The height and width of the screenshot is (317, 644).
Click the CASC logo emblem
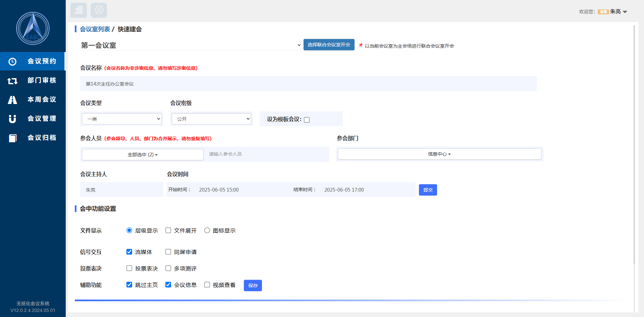(x=33, y=29)
